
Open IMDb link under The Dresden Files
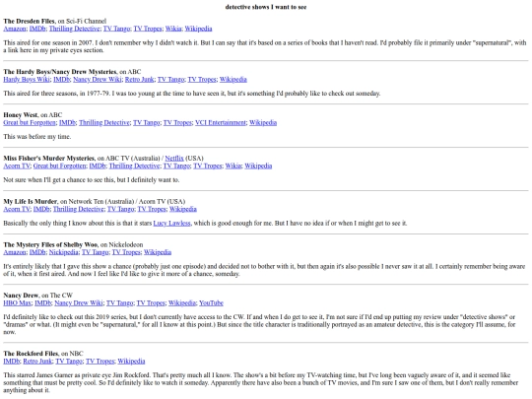[x=37, y=29]
